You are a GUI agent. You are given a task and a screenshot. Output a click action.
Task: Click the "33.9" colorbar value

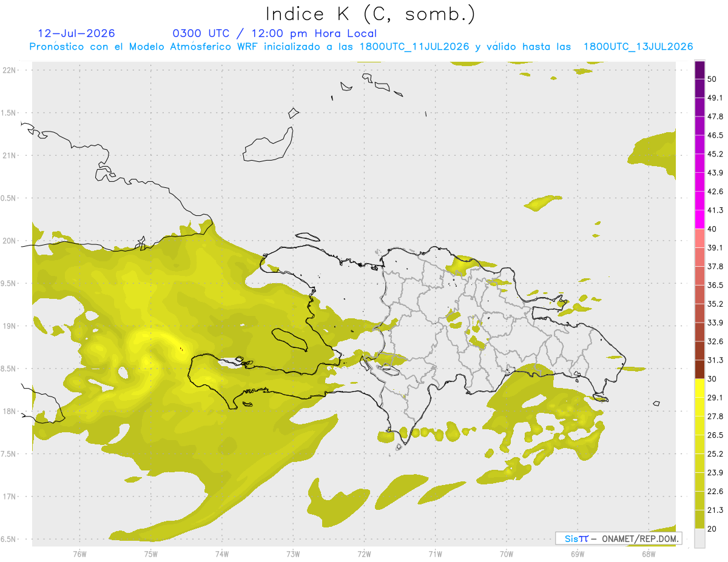[716, 323]
